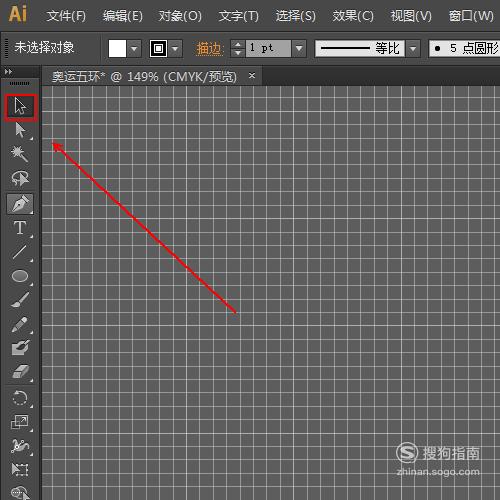Select the Shape Builder tool at bottom

pos(20,492)
